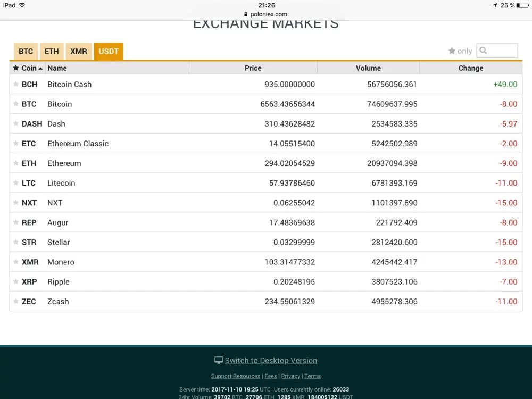This screenshot has width=532, height=399.
Task: Open the Litecoin market
Action: tap(61, 182)
